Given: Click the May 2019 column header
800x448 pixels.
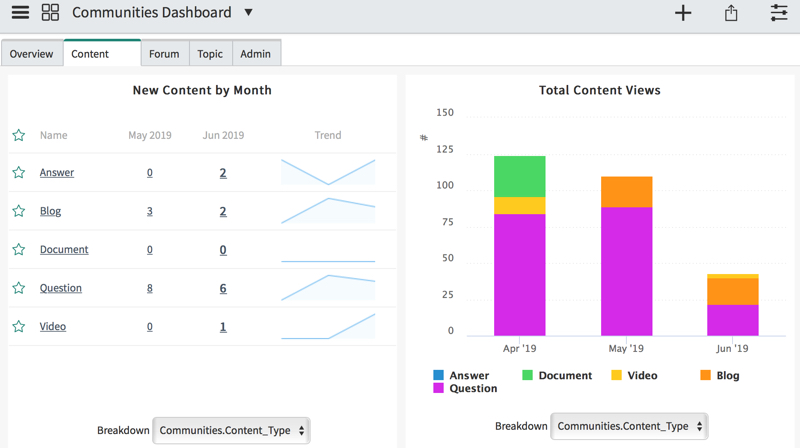Looking at the screenshot, I should pyautogui.click(x=149, y=135).
